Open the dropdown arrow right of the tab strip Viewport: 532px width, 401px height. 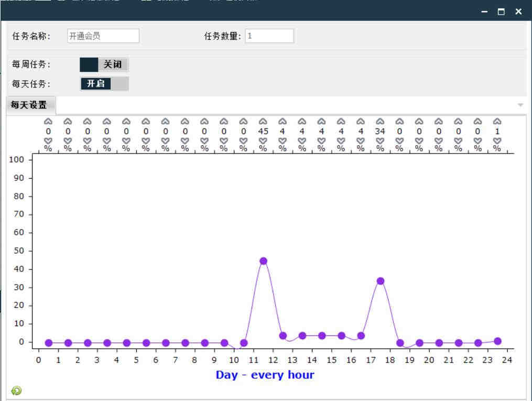[x=520, y=105]
